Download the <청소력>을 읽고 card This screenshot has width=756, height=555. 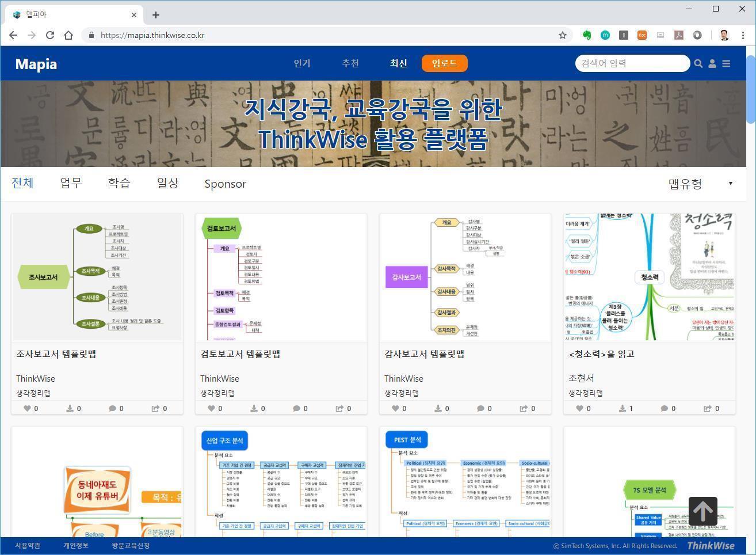(x=622, y=408)
